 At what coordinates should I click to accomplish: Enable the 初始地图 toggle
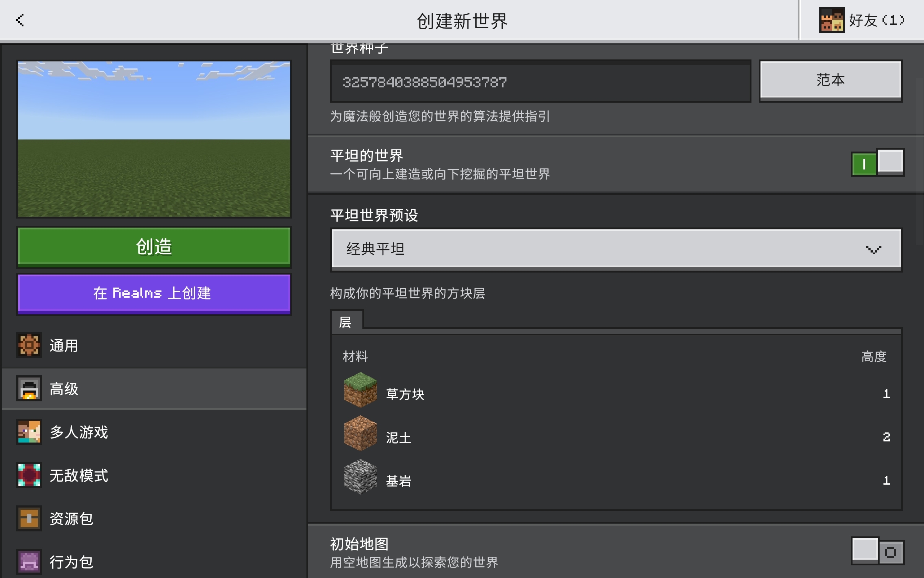877,551
